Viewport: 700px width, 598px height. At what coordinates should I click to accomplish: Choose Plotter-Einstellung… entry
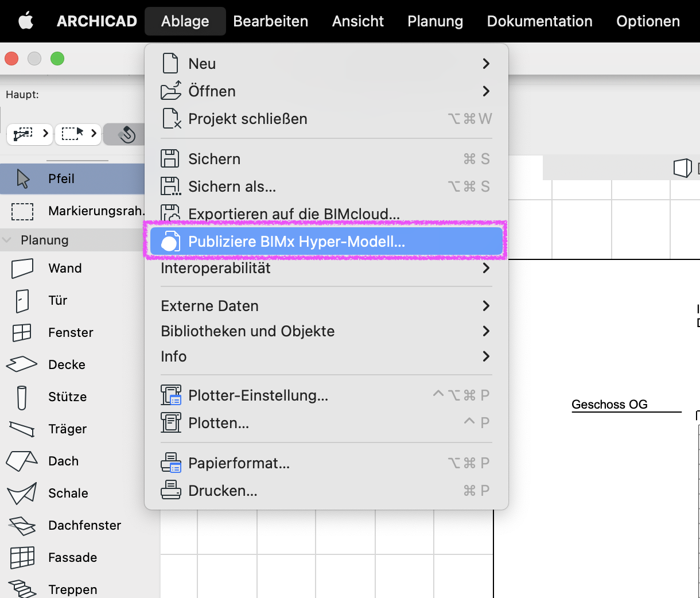[x=326, y=395]
